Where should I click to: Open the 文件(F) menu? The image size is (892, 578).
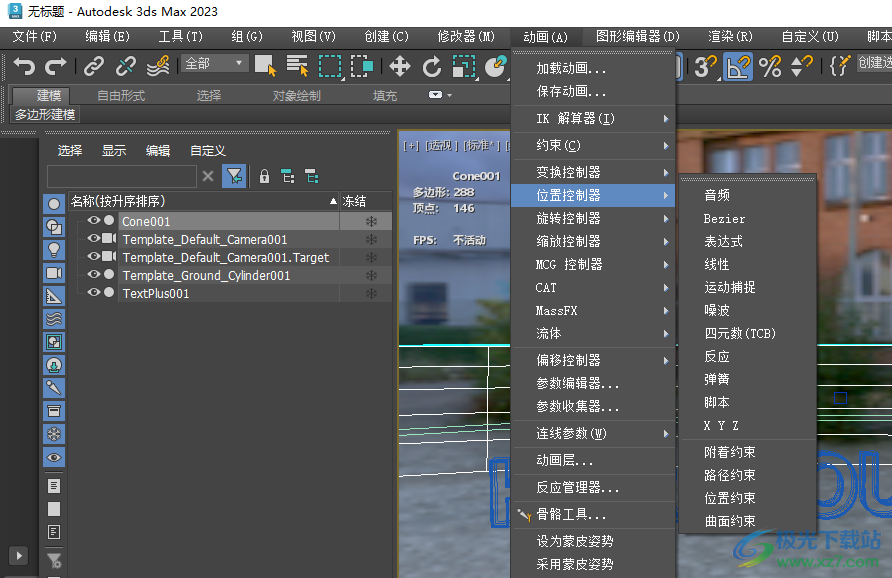pos(35,36)
